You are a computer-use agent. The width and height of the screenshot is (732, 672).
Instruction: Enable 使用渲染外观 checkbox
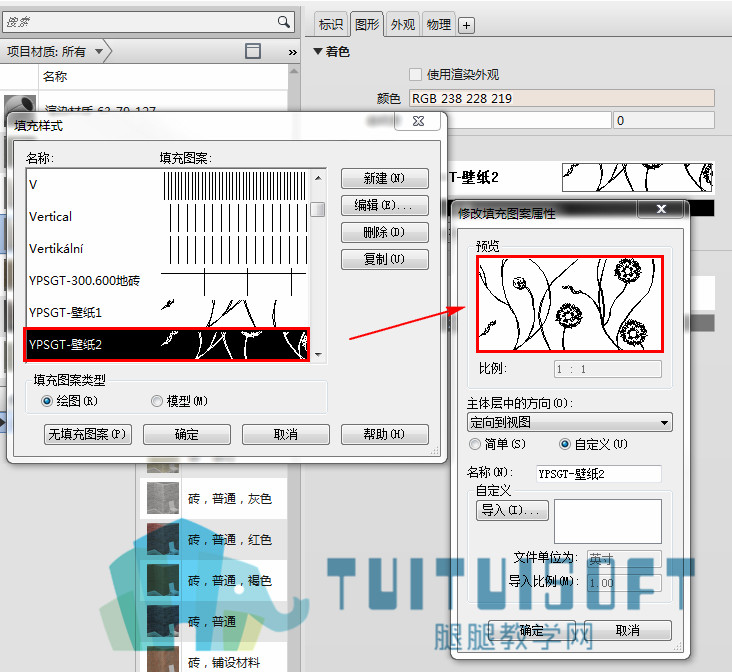coord(415,74)
